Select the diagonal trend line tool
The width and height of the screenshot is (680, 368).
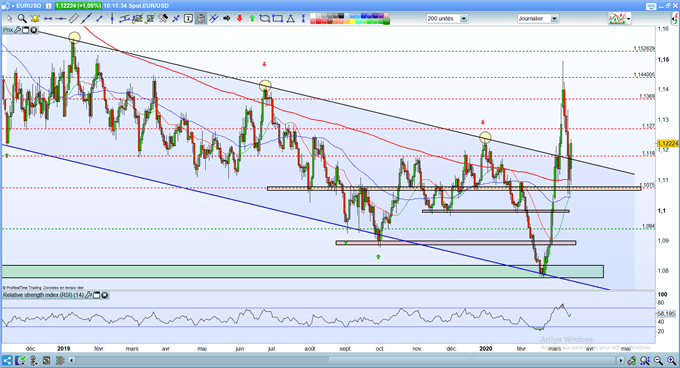[x=86, y=19]
